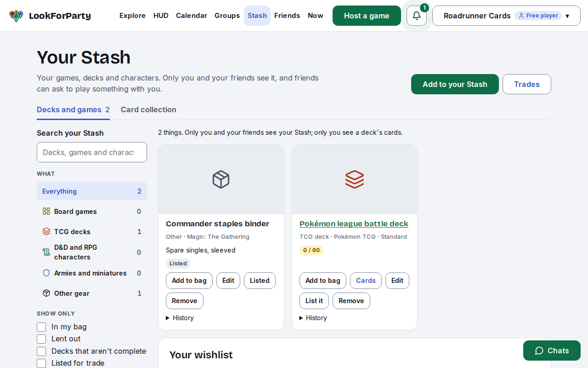Click the Free player badge
This screenshot has width=588, height=368.
(538, 16)
